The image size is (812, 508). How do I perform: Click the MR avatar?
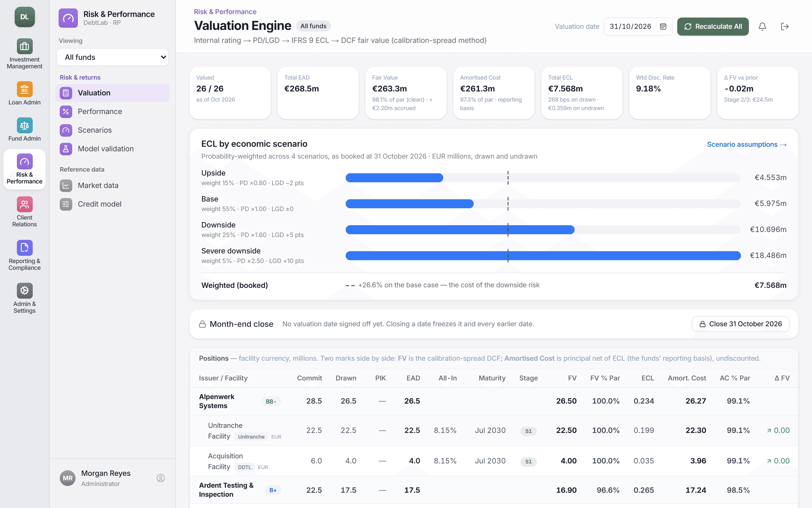coord(68,478)
